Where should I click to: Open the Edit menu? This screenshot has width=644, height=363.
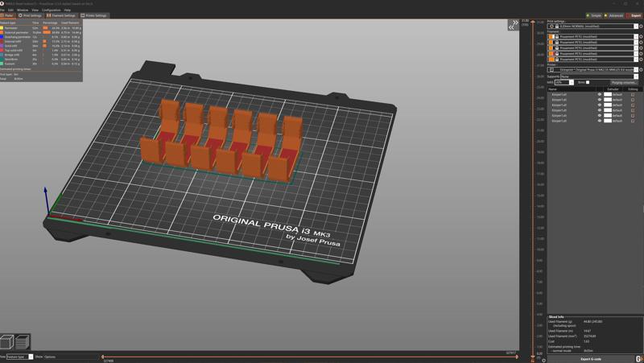10,10
